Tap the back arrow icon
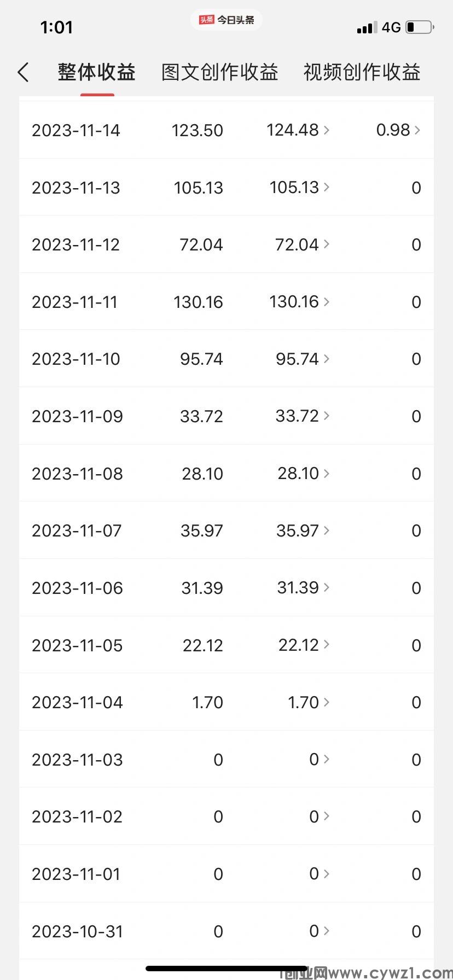The height and width of the screenshot is (980, 453). tap(23, 72)
